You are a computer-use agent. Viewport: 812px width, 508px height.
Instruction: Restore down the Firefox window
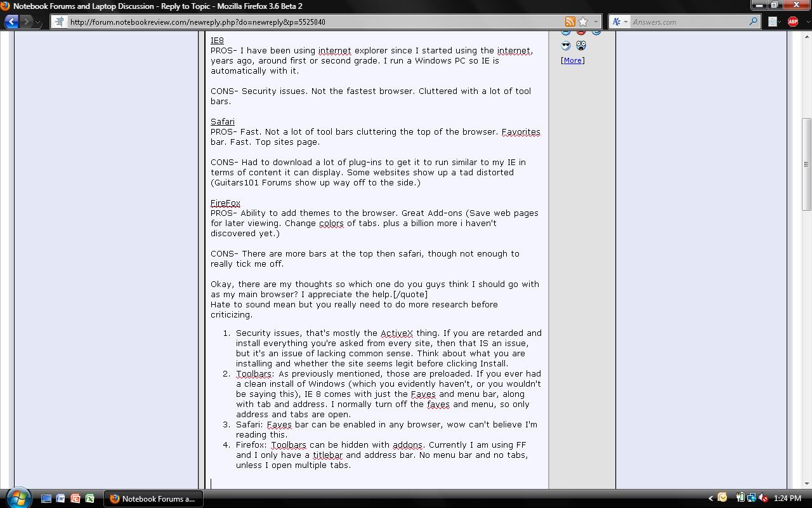[x=775, y=5]
